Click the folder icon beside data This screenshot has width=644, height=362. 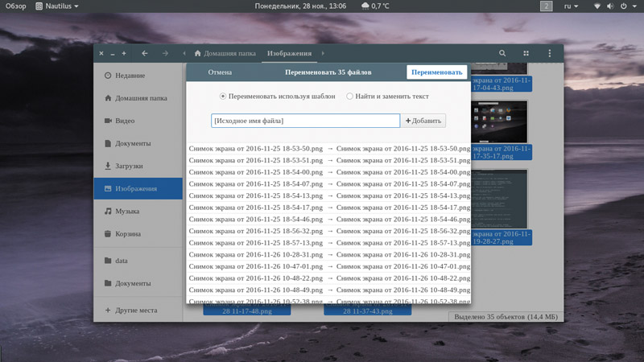tap(108, 261)
